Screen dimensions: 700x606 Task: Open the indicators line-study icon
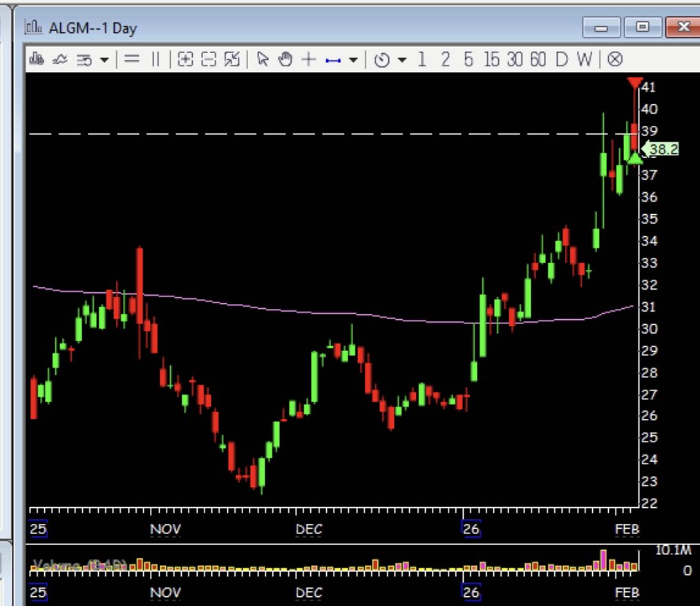[x=60, y=59]
